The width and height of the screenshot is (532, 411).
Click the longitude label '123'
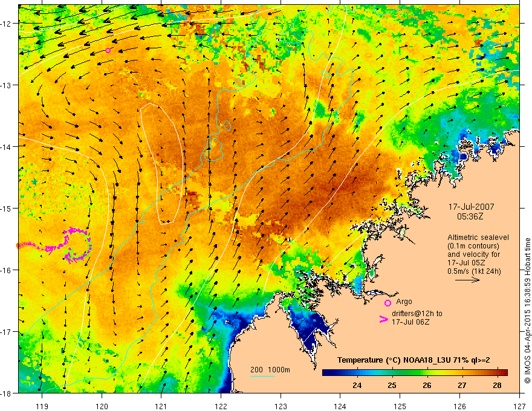point(281,406)
